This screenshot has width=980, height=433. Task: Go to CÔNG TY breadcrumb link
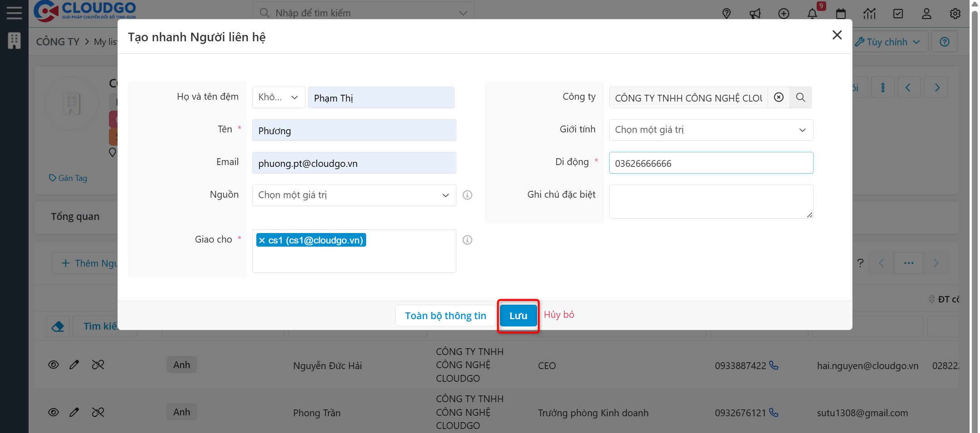58,41
